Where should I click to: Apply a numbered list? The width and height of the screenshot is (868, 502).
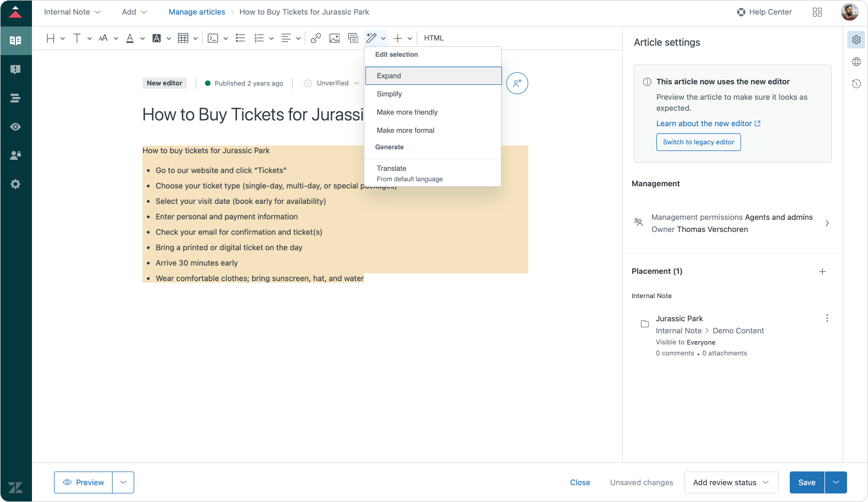pyautogui.click(x=259, y=38)
